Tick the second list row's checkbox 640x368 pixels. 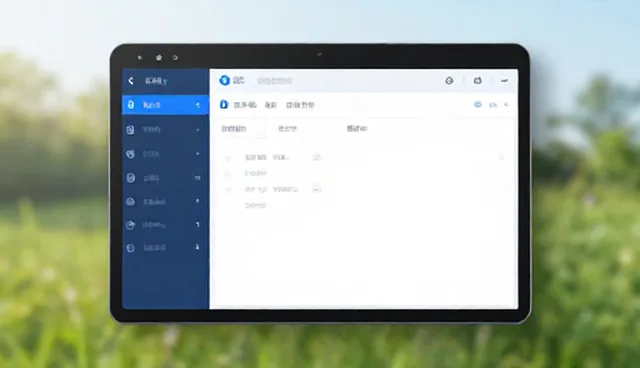(x=228, y=174)
